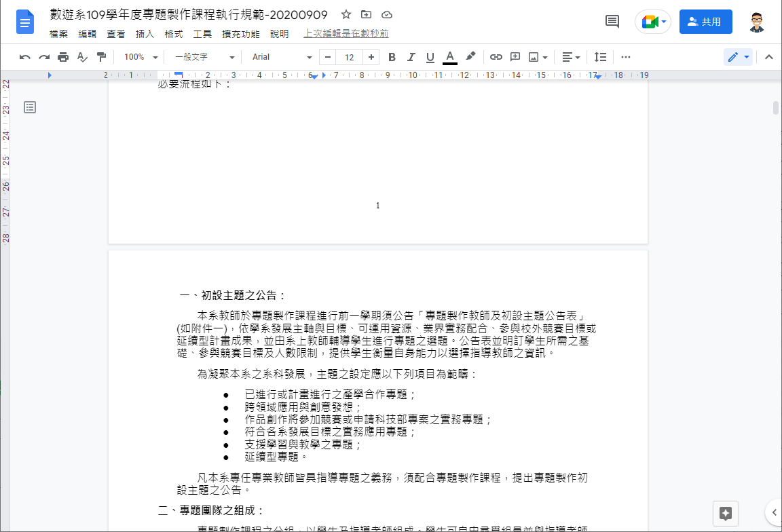The width and height of the screenshot is (782, 532).
Task: Star this document
Action: 346,14
